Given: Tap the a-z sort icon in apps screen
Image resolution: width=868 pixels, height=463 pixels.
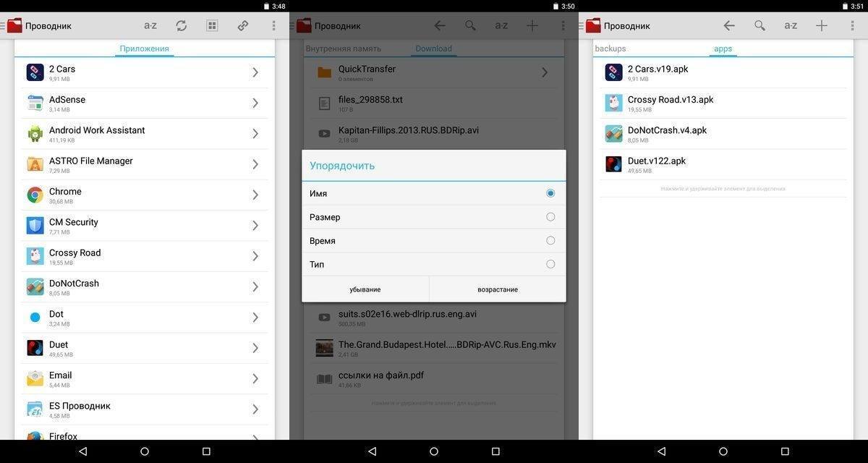Looking at the screenshot, I should pyautogui.click(x=791, y=25).
